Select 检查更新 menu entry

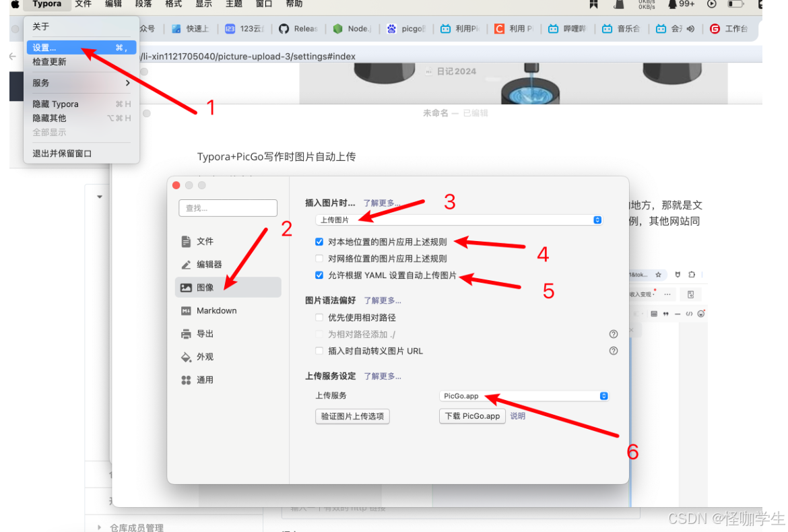(x=81, y=62)
